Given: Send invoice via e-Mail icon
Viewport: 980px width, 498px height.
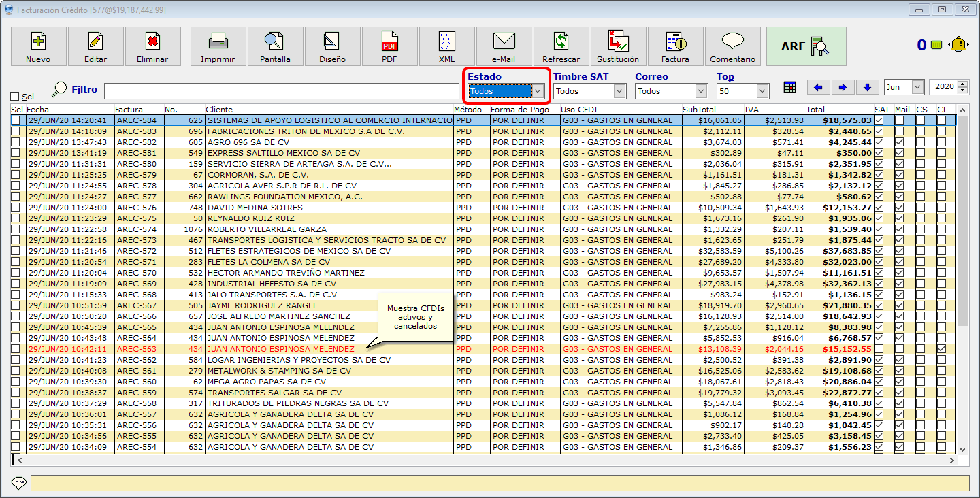Looking at the screenshot, I should point(504,46).
